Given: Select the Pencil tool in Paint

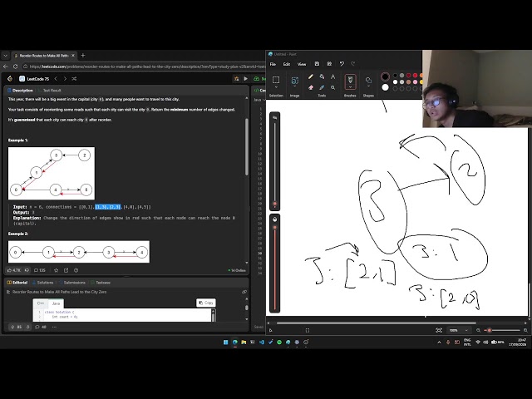Looking at the screenshot, I should (x=310, y=76).
